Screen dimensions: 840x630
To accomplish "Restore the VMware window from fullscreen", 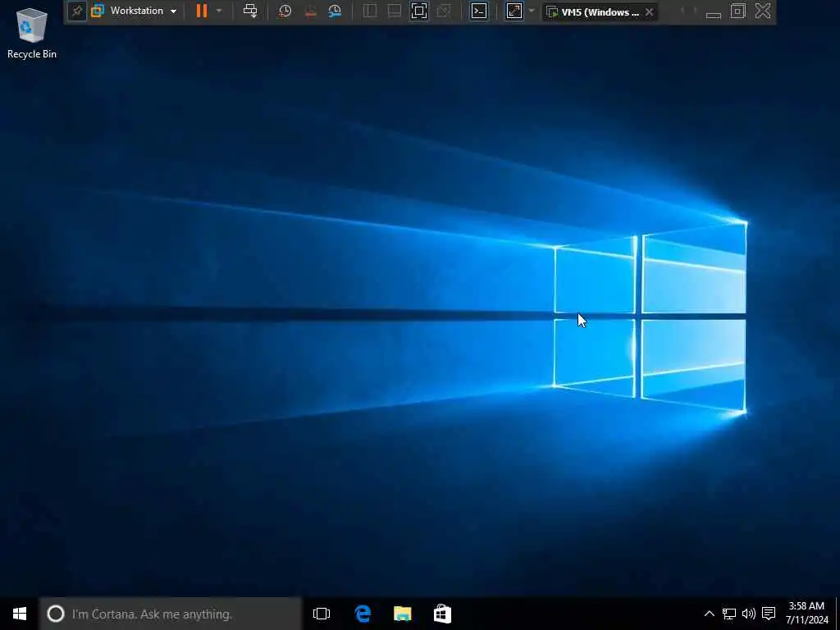I will tap(738, 11).
